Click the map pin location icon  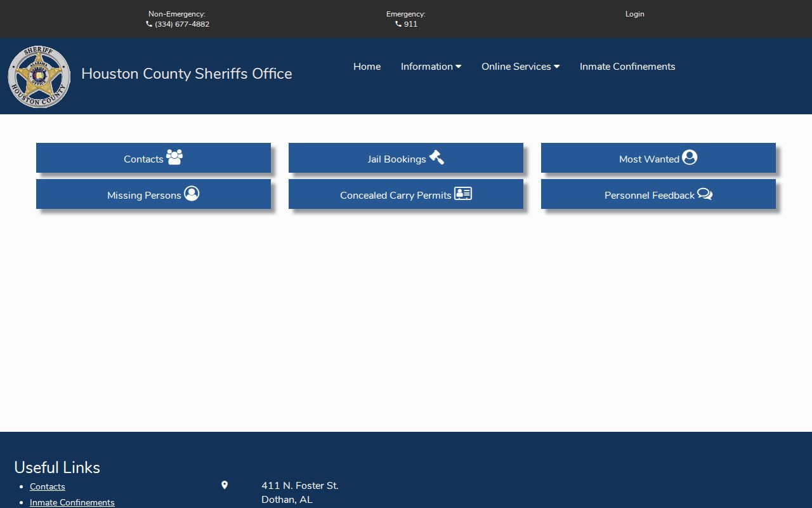tap(225, 485)
